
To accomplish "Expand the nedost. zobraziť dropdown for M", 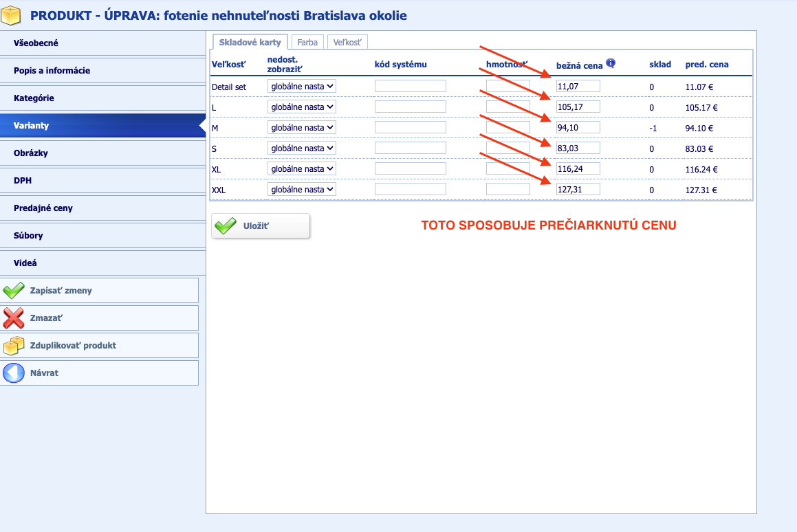I will 301,127.
